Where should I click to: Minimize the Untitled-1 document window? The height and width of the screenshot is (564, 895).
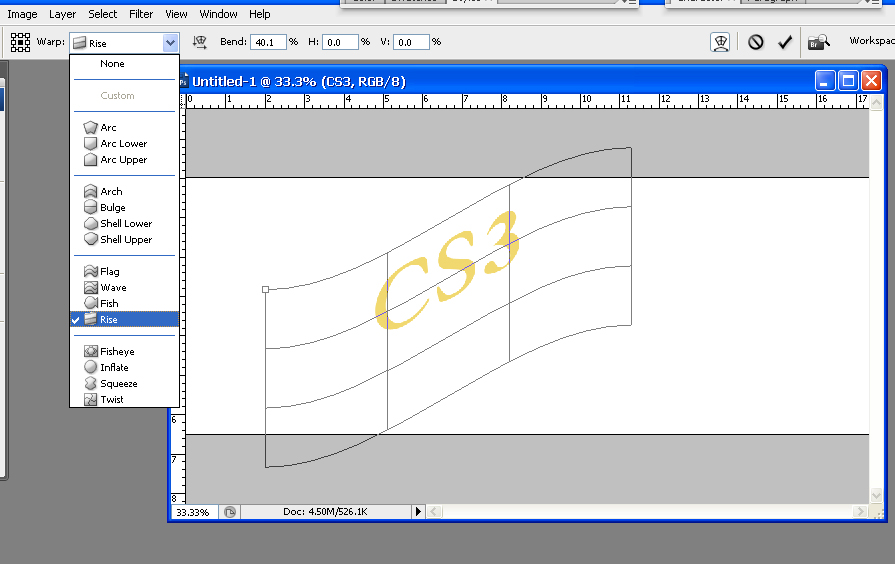pos(825,81)
